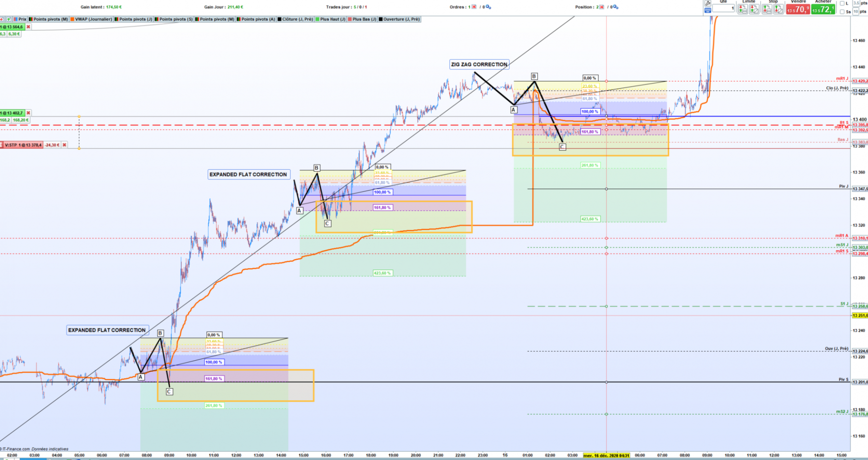The height and width of the screenshot is (460, 868).
Task: Cancel orders via red X near Ordres
Action: [474, 7]
